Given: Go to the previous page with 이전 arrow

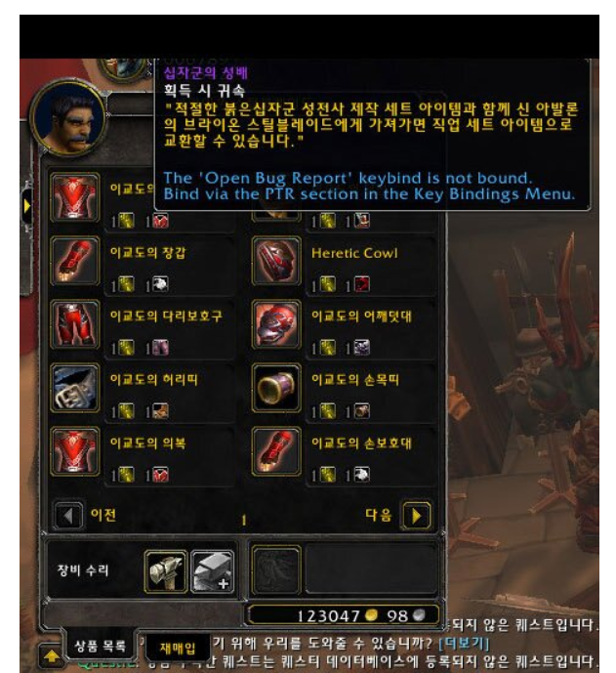Looking at the screenshot, I should point(68,515).
